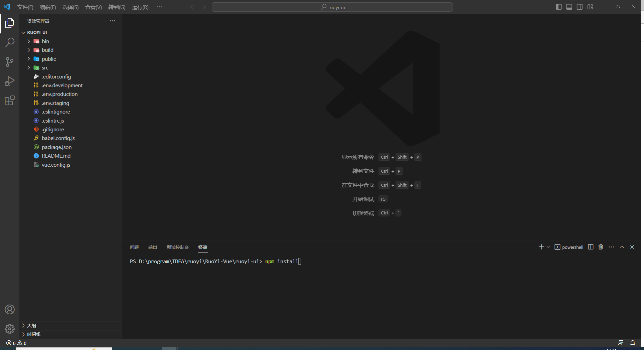
Task: Open Source Control view
Action: (x=10, y=62)
